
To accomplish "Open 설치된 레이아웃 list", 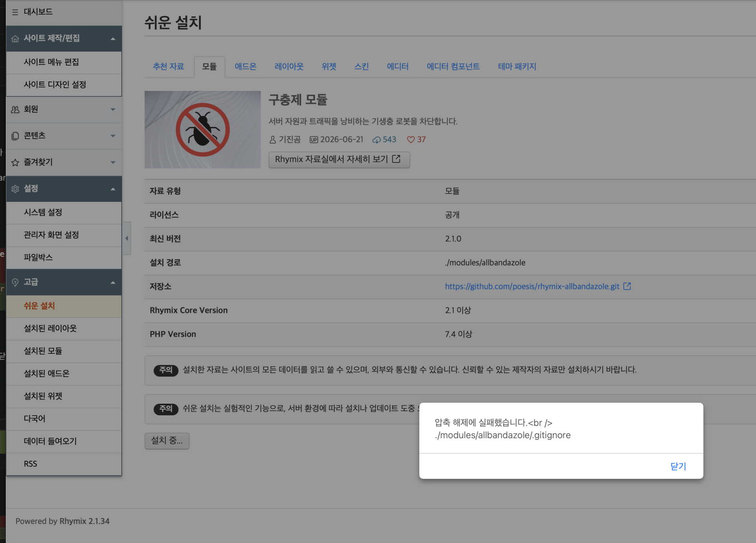I will coord(64,329).
